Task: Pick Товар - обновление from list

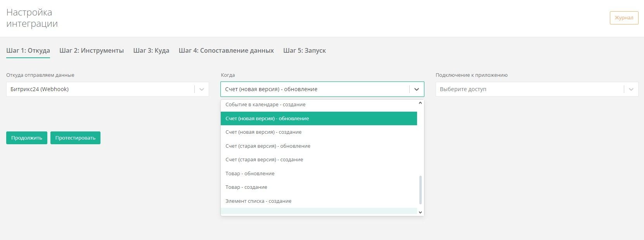Action: click(250, 174)
